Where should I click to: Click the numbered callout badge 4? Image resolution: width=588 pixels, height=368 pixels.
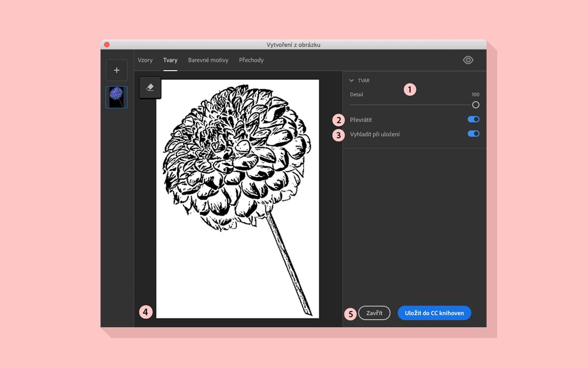tap(146, 312)
